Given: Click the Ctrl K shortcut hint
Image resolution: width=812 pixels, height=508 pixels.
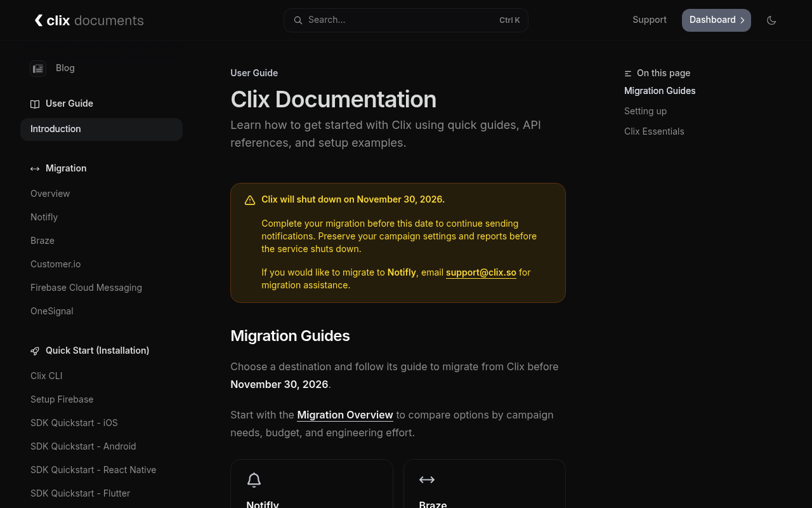Looking at the screenshot, I should [x=509, y=20].
